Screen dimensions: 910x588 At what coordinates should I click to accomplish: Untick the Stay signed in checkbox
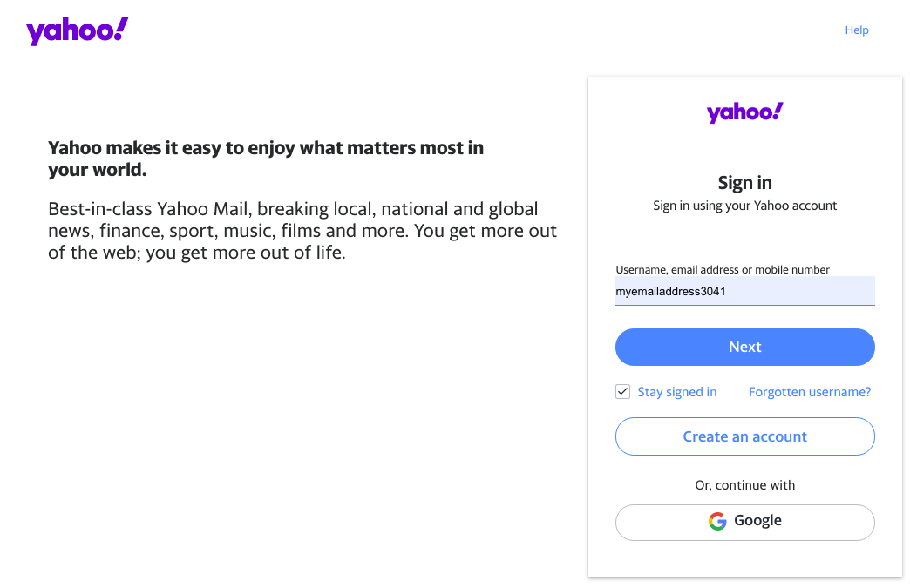622,391
